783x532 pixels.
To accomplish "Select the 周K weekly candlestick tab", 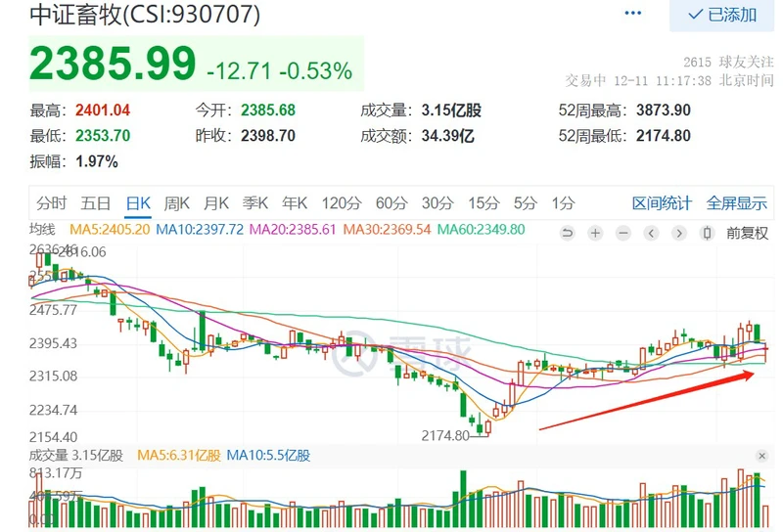I will 177,203.
